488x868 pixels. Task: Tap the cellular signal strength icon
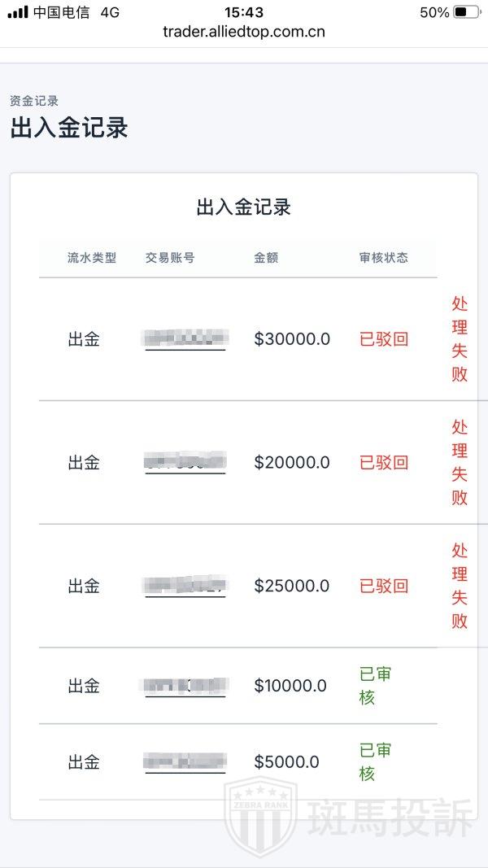(17, 12)
